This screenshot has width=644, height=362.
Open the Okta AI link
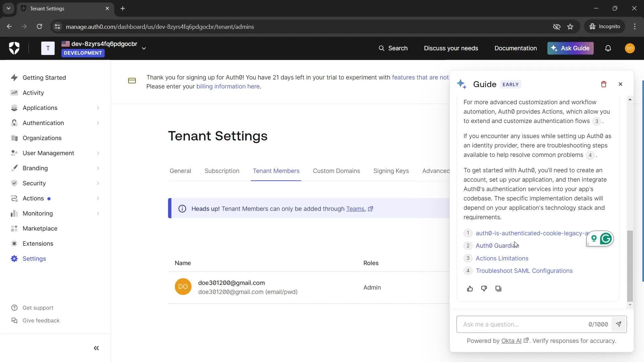coord(511,341)
